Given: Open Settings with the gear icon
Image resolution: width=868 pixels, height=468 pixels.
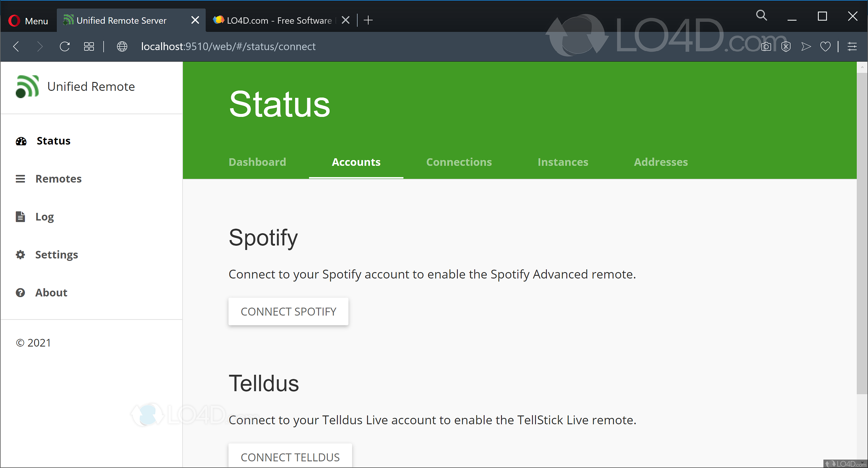Looking at the screenshot, I should pos(21,255).
